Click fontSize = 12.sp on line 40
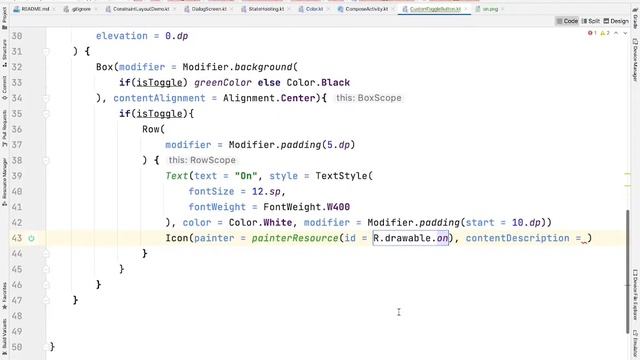This screenshot has width=640, height=360. click(234, 192)
